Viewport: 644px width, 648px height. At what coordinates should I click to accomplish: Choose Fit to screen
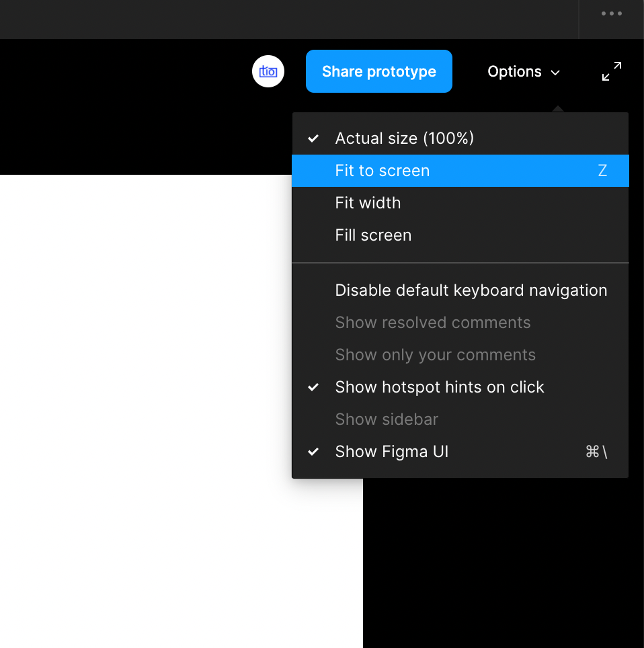460,171
